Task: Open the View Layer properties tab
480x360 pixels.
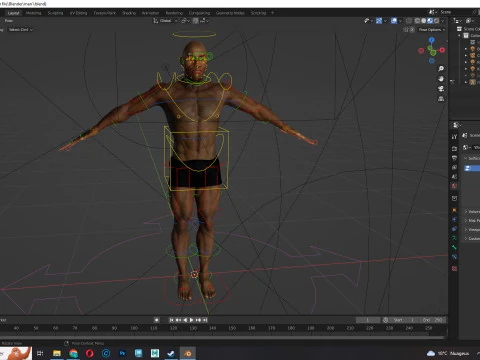Action: pyautogui.click(x=454, y=167)
